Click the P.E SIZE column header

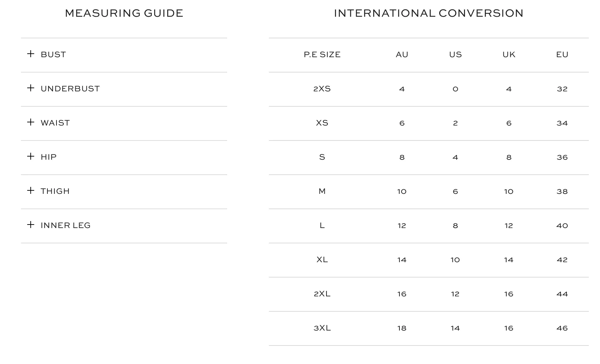point(322,54)
